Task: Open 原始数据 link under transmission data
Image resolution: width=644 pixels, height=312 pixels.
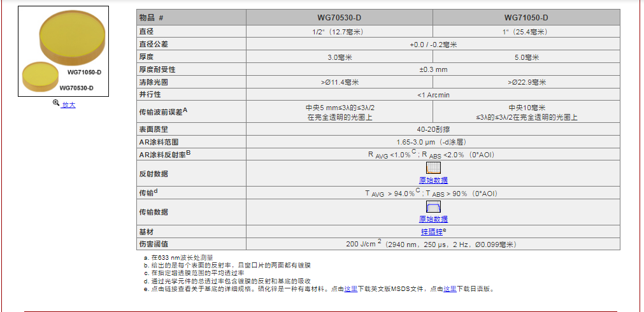Action: point(433,218)
